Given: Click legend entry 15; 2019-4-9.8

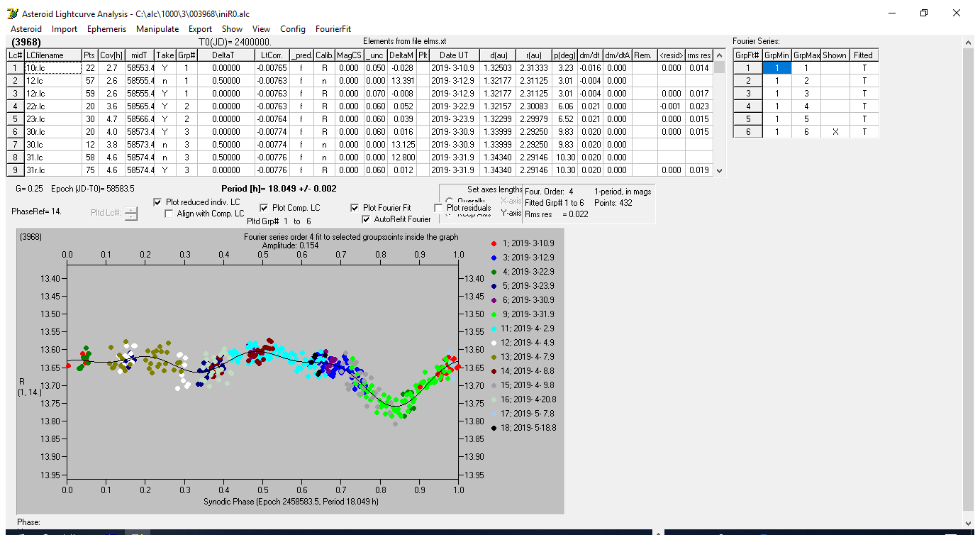Looking at the screenshot, I should (528, 385).
